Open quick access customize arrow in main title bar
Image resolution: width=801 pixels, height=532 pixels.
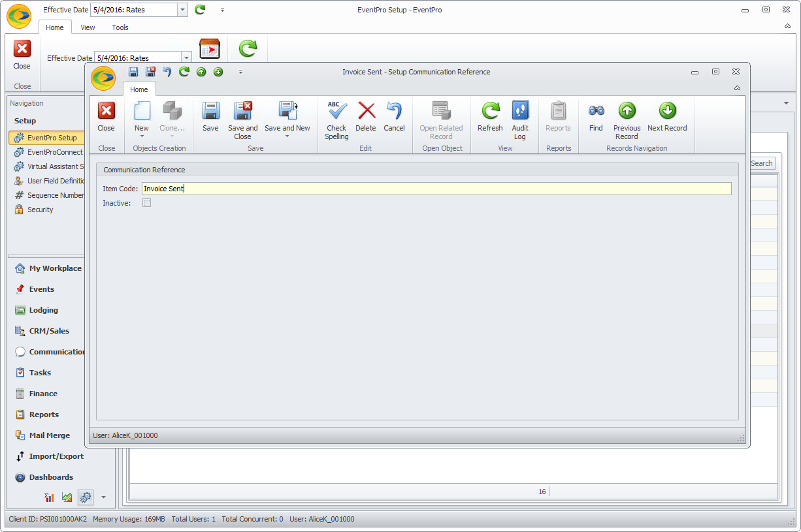point(222,10)
